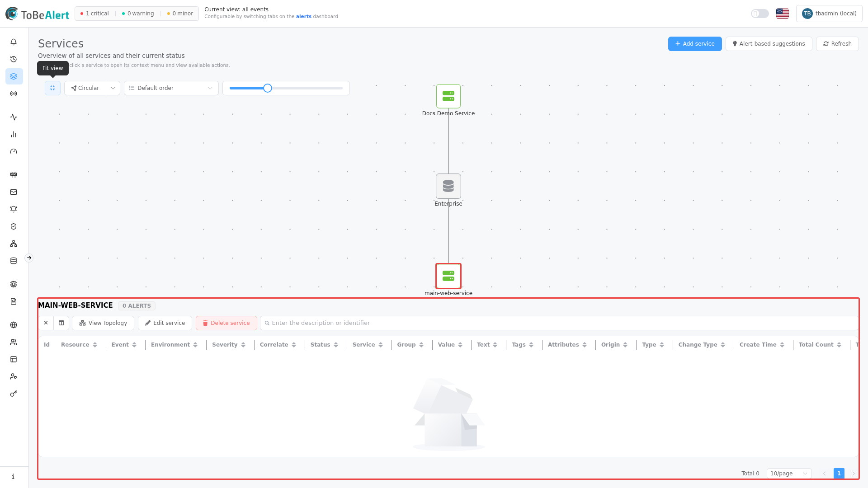The width and height of the screenshot is (868, 488).
Task: Open the document file icon in sidebar
Action: coord(14,301)
